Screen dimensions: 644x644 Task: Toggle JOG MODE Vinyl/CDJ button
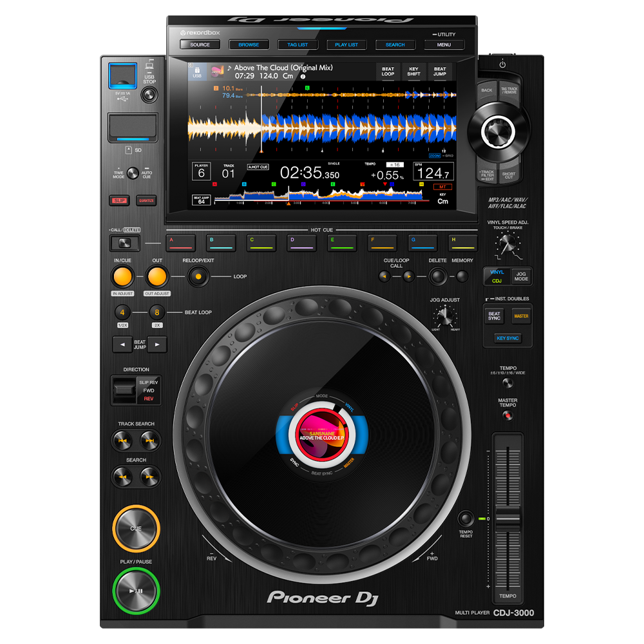click(520, 276)
